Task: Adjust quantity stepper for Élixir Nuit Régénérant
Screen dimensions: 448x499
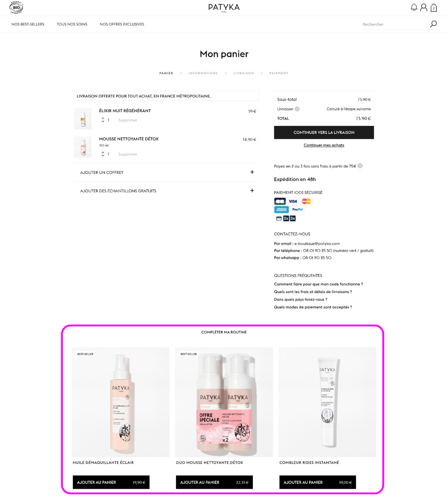Action: point(103,120)
